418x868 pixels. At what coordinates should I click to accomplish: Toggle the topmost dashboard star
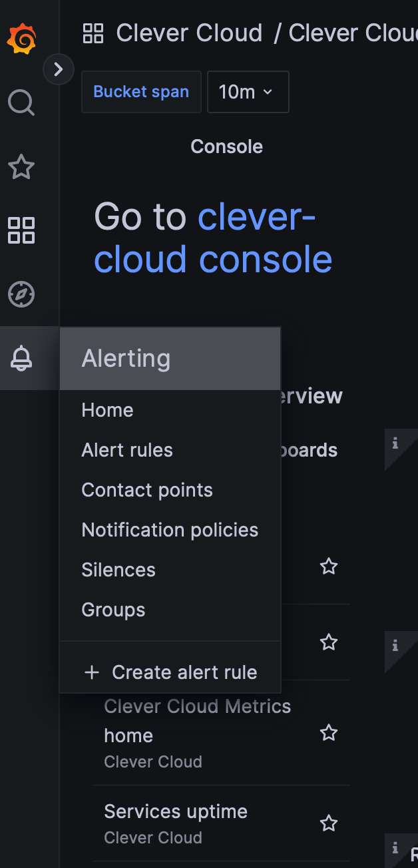(328, 566)
